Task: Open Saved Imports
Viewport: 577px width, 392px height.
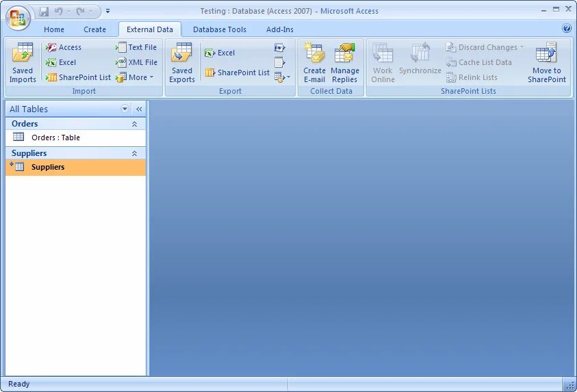Action: point(23,62)
